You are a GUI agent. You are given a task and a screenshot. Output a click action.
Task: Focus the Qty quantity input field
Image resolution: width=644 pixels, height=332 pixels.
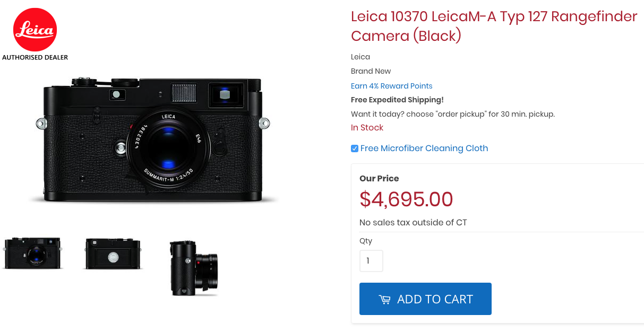point(371,261)
